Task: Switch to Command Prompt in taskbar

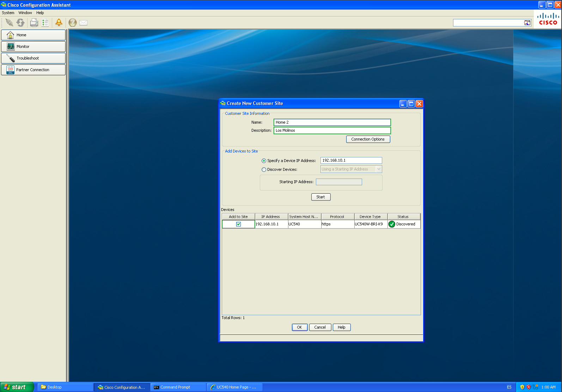Action: coord(179,387)
